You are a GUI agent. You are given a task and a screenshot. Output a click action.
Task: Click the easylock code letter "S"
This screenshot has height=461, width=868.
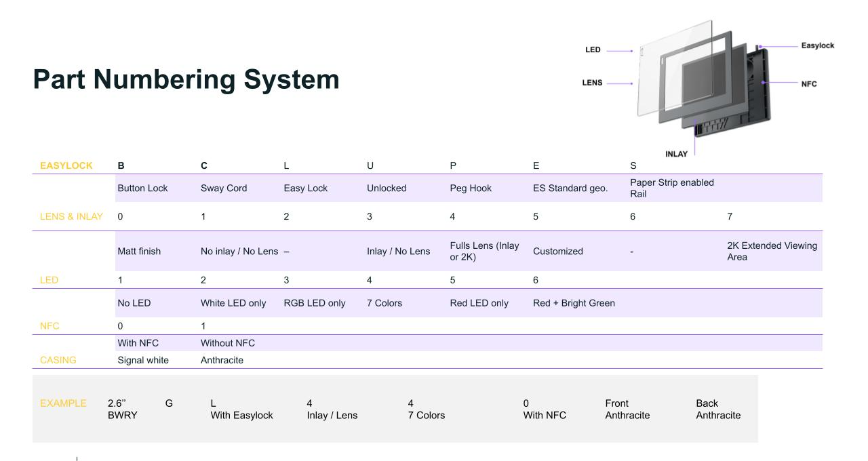(633, 165)
